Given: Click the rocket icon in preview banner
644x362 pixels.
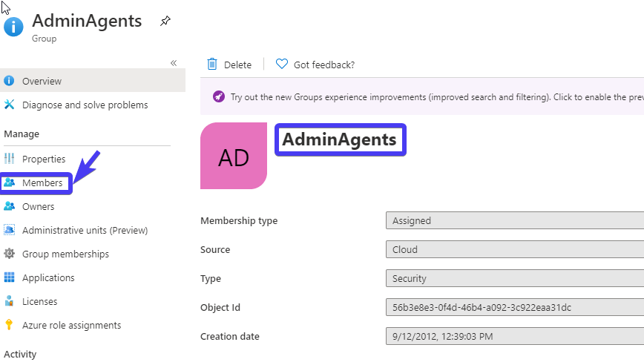Looking at the screenshot, I should 218,97.
